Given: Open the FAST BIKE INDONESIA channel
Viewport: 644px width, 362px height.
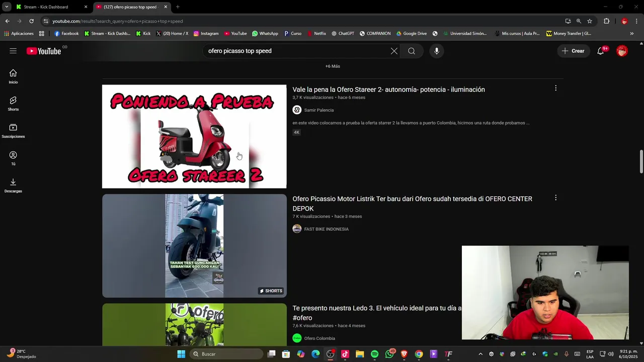Looking at the screenshot, I should coord(326,229).
